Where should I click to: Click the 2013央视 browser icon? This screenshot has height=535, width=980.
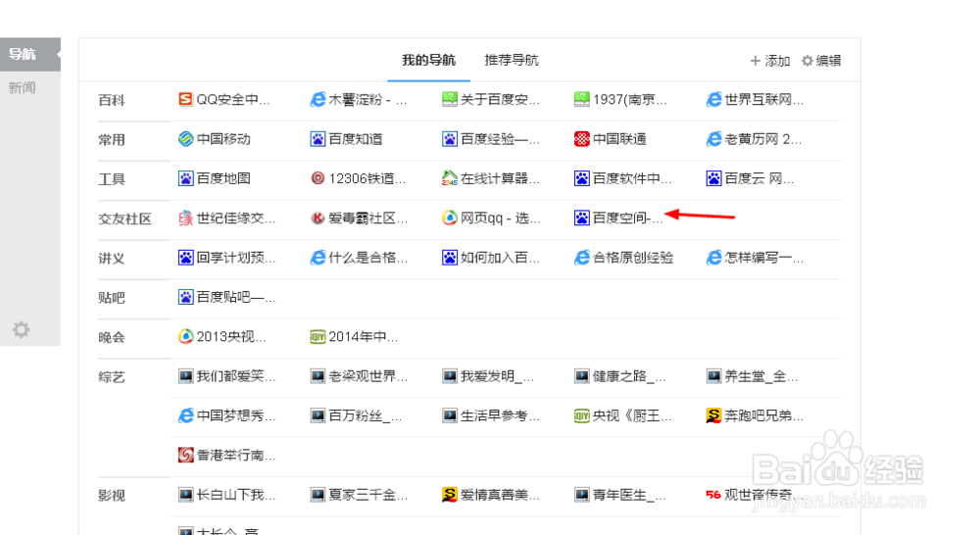(185, 336)
